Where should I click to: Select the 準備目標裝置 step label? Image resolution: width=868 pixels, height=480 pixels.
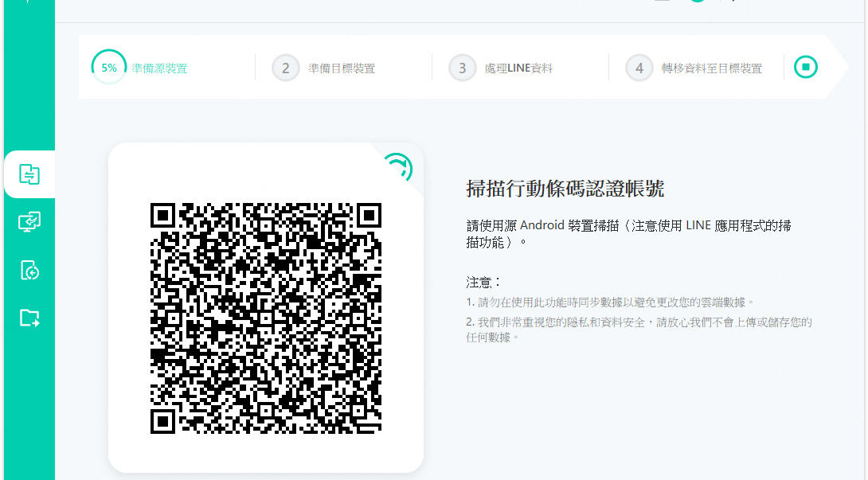pos(342,68)
